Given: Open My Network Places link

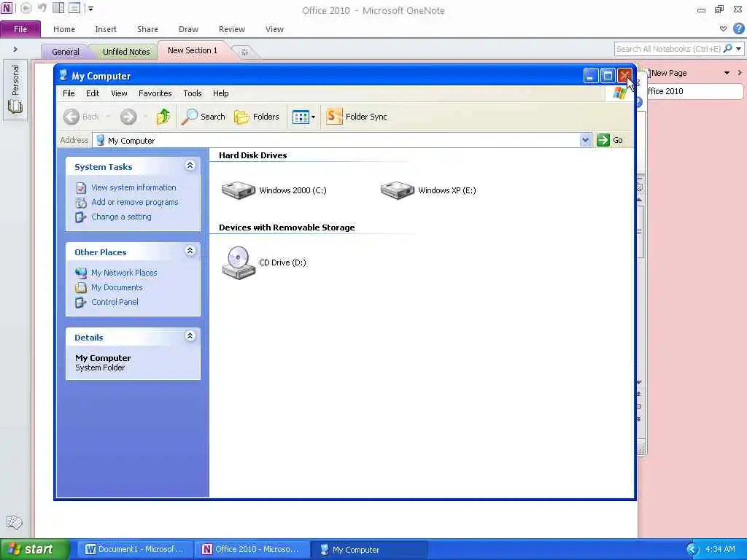Looking at the screenshot, I should pyautogui.click(x=124, y=273).
